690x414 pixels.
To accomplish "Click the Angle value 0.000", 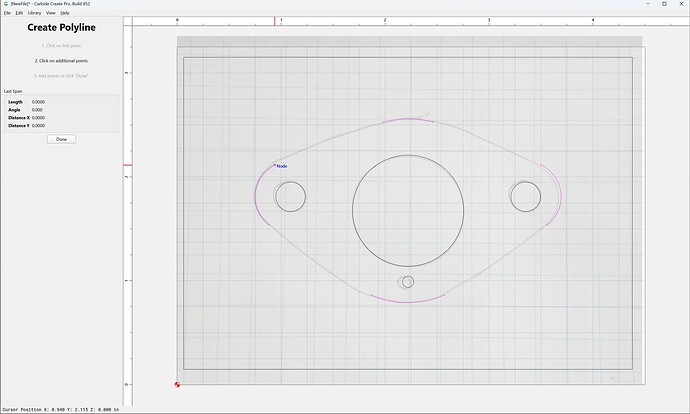I will point(37,110).
